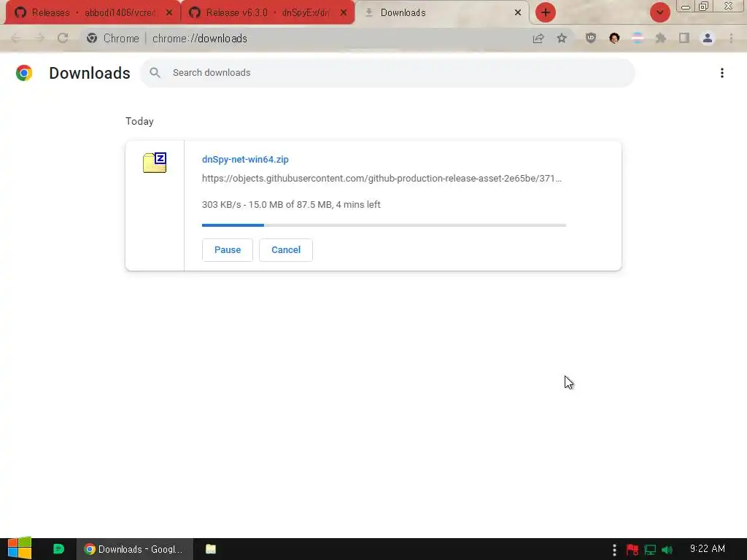Share this page icon in address bar
The image size is (747, 560).
[x=538, y=38]
